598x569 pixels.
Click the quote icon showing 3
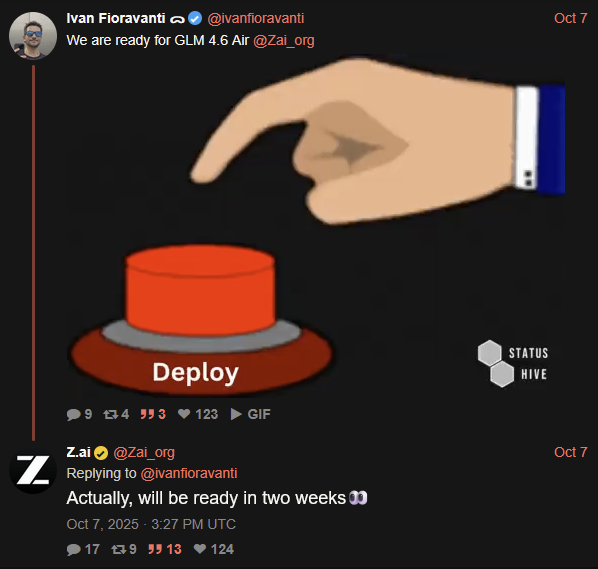(147, 414)
